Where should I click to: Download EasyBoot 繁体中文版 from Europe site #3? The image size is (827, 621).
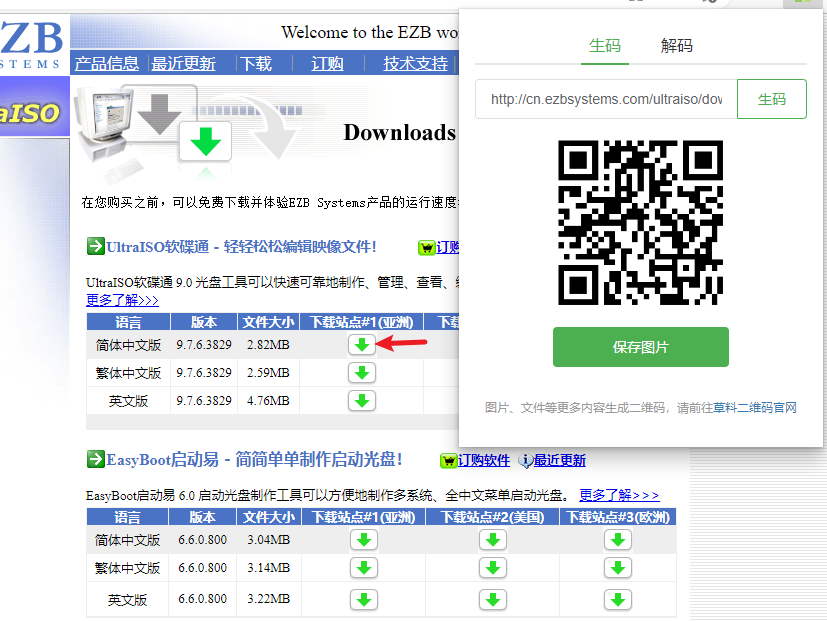pyautogui.click(x=618, y=568)
